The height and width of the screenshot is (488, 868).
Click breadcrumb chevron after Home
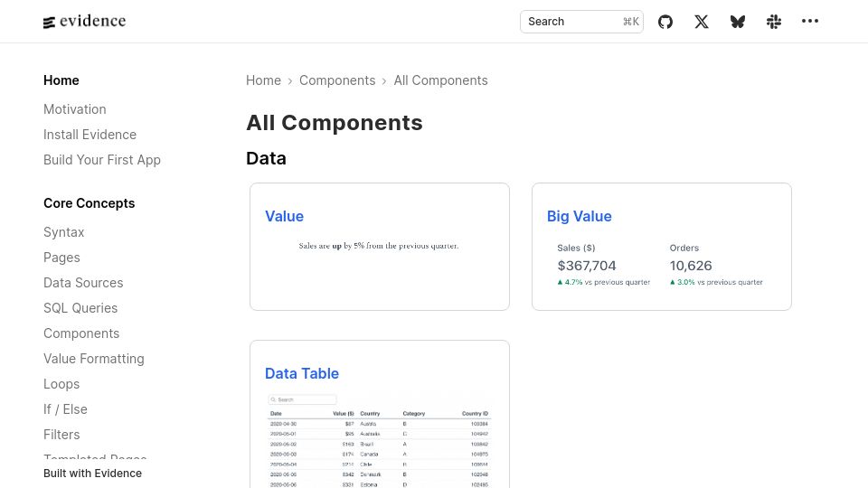click(290, 81)
